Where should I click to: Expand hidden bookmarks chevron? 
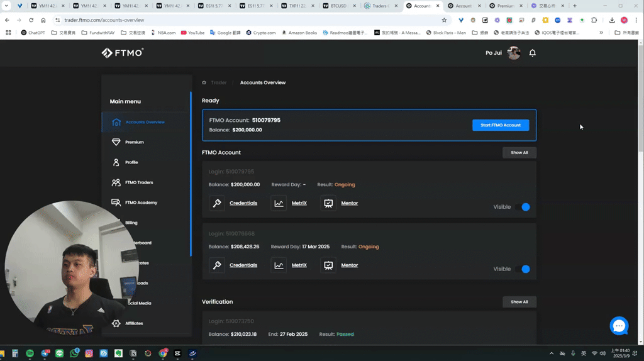tap(601, 33)
